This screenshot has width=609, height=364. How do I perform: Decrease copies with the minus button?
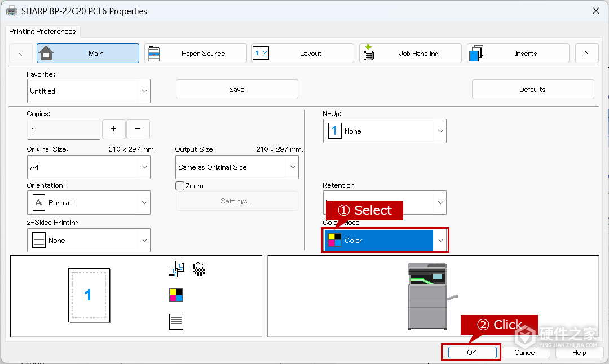138,129
